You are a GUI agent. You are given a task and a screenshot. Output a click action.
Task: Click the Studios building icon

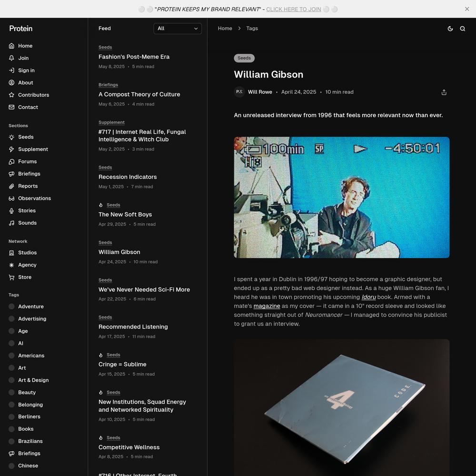11,253
